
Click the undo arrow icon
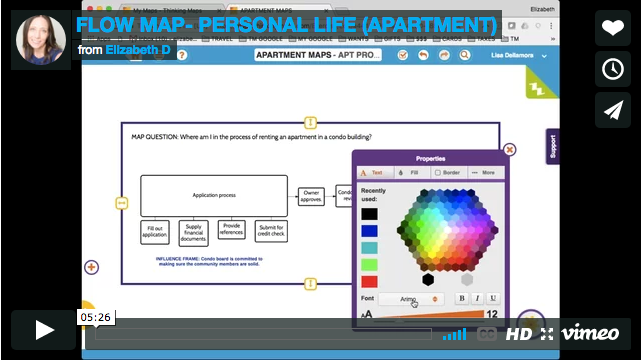coord(423,55)
